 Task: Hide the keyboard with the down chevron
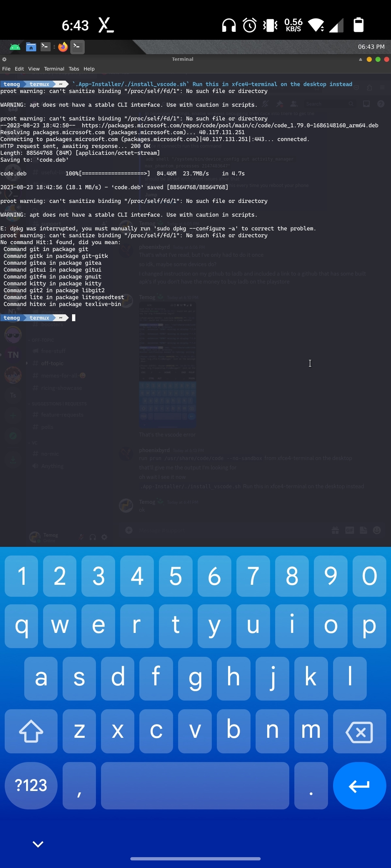(x=38, y=844)
